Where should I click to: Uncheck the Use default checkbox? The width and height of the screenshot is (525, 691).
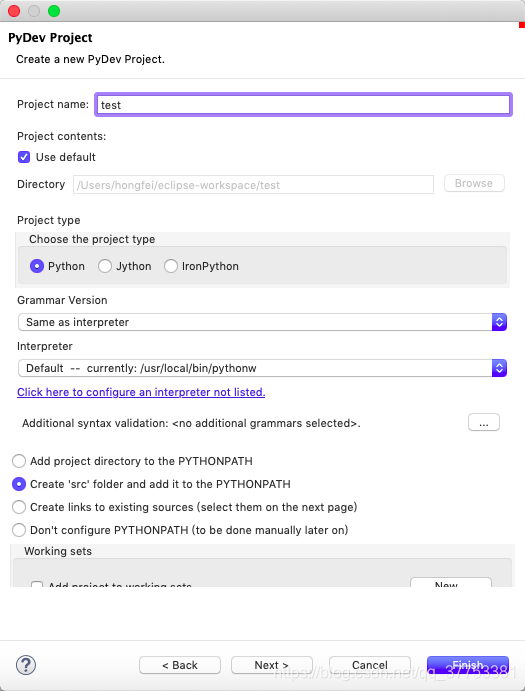[24, 157]
